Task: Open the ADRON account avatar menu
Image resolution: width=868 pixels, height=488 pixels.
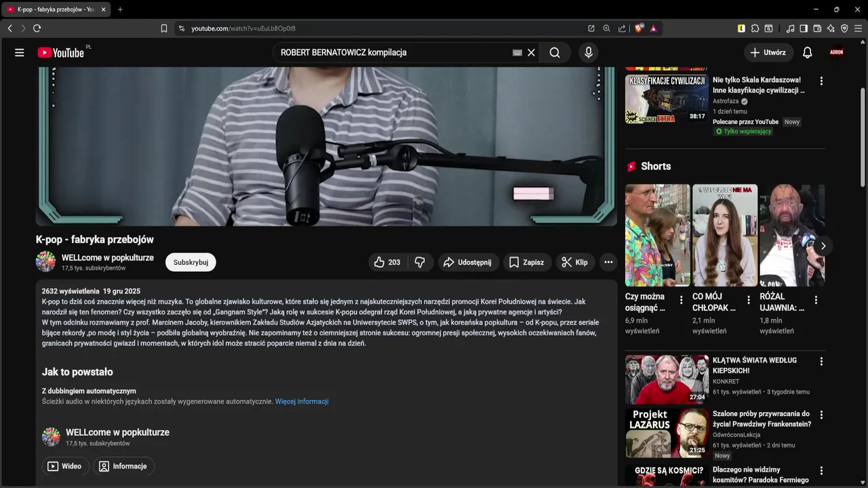Action: click(837, 52)
